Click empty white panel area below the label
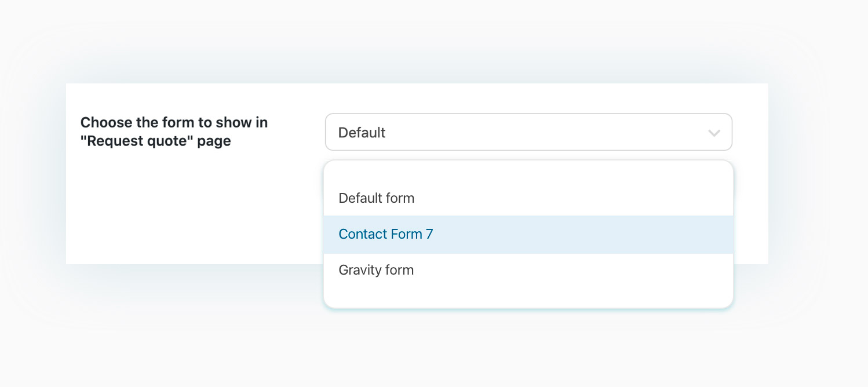Screen dimensions: 868x387 coord(191,209)
